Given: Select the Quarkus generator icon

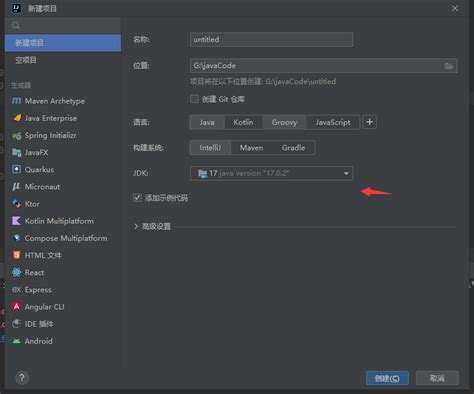Looking at the screenshot, I should click(x=16, y=169).
